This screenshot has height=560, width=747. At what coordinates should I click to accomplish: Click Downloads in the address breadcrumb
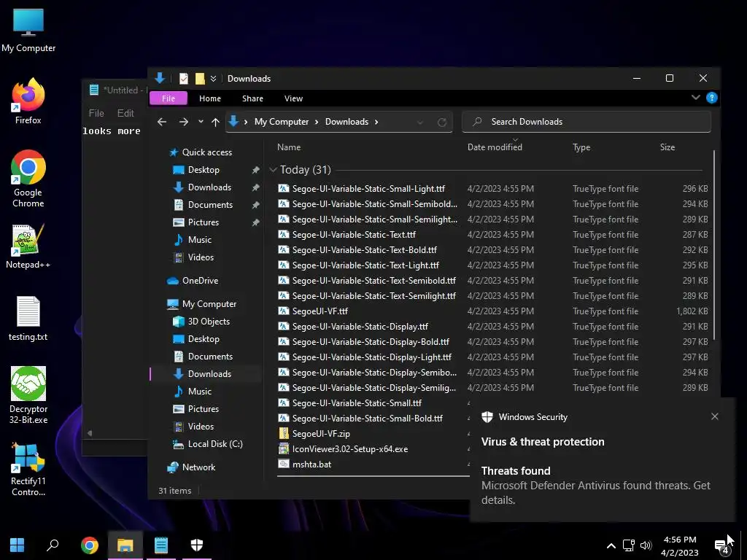click(347, 122)
